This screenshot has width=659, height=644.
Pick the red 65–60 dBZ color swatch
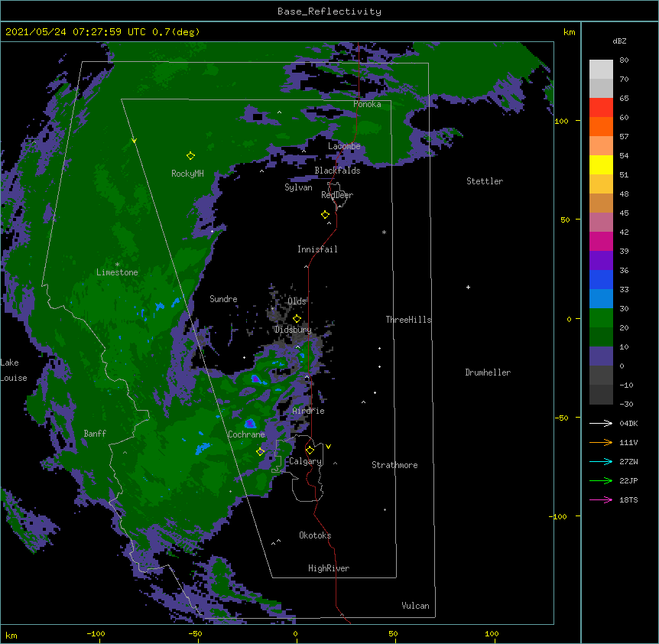click(601, 107)
